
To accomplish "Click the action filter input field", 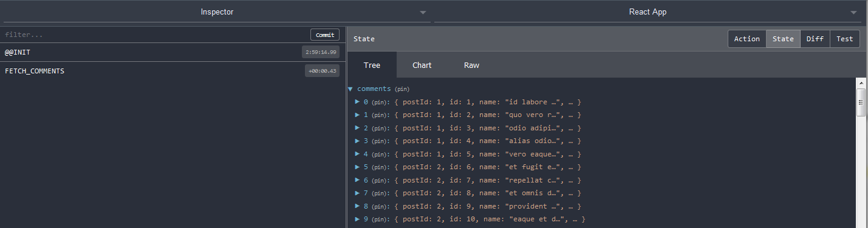I will (154, 35).
